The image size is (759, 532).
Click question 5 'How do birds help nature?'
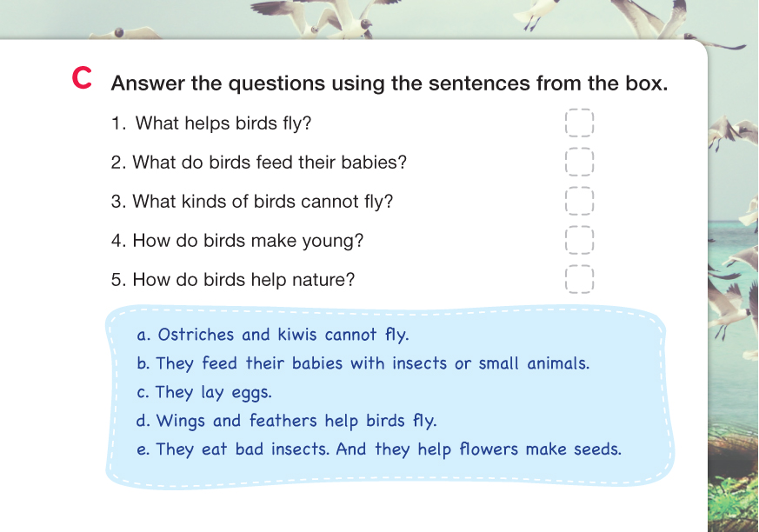[x=233, y=280]
